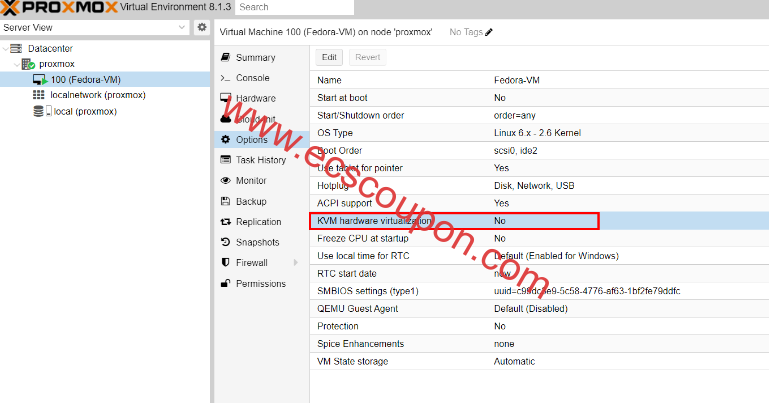Click the local storage database icon

[38, 111]
